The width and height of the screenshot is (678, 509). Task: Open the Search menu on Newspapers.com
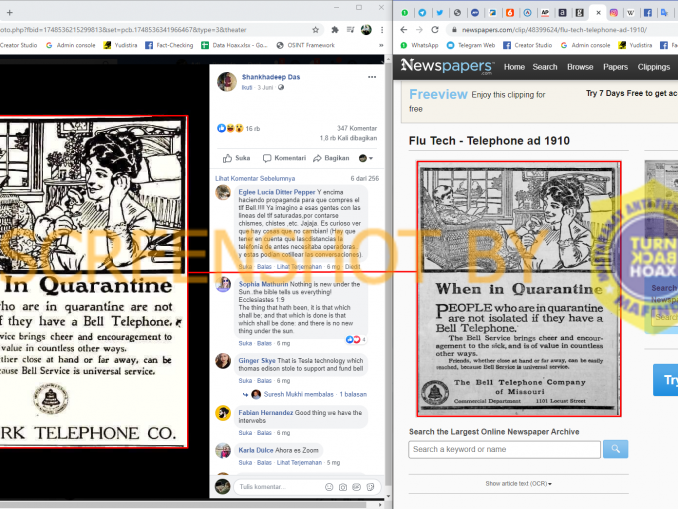545,67
